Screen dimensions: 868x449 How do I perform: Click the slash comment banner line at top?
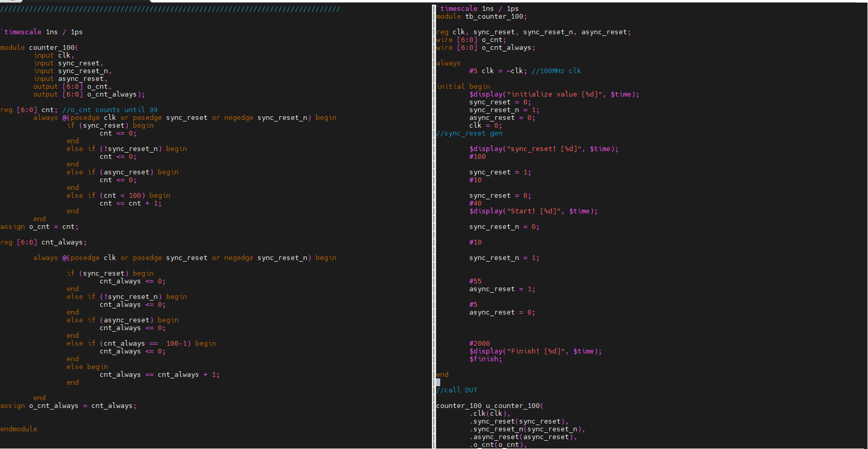[170, 9]
